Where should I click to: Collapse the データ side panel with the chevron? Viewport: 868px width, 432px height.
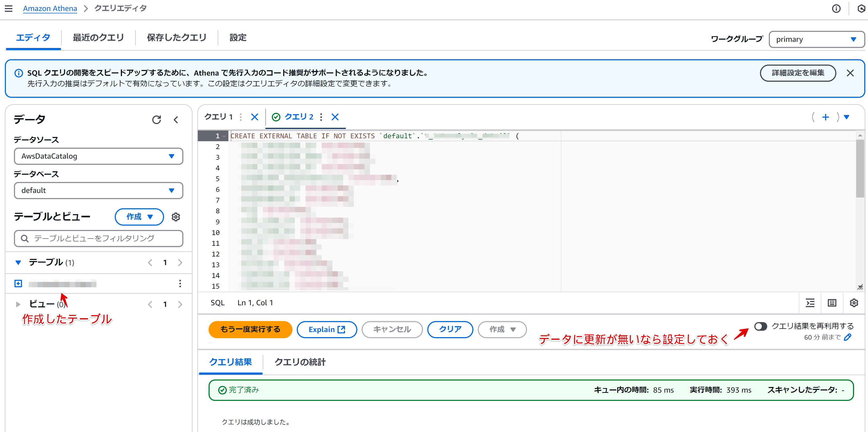[176, 120]
